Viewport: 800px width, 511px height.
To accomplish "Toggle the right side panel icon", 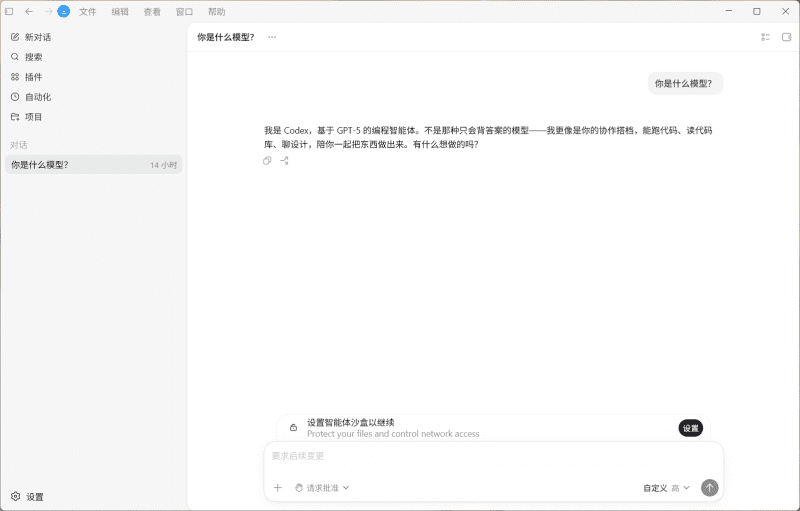I will pyautogui.click(x=786, y=37).
